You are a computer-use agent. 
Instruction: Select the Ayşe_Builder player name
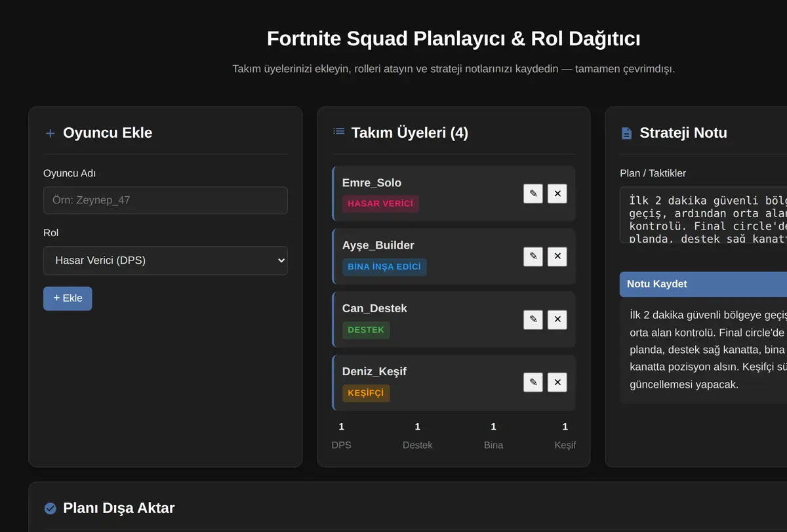point(378,245)
